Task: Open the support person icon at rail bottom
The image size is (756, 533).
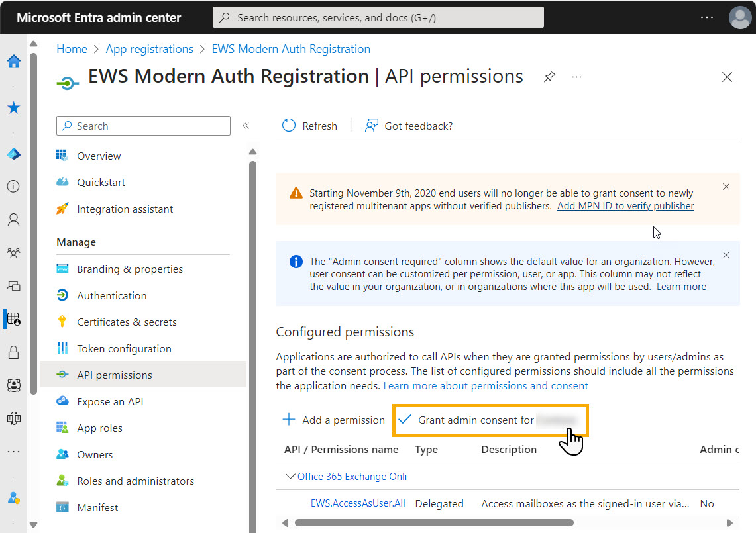Action: [x=13, y=498]
